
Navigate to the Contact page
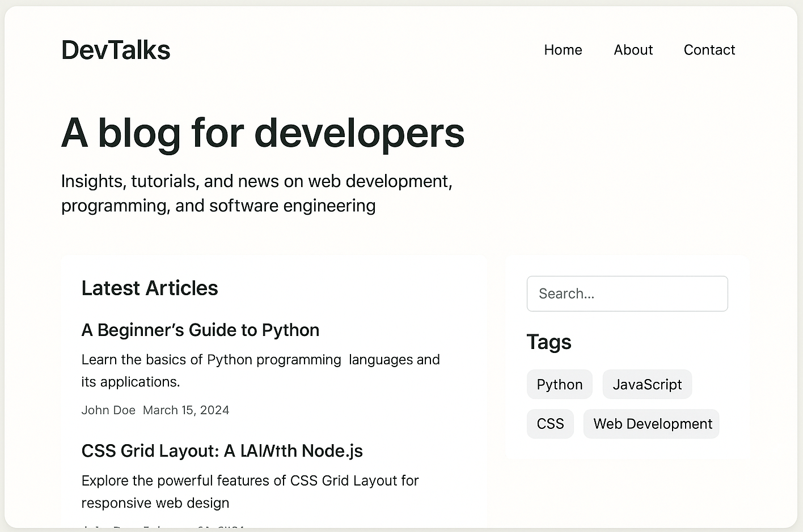(x=709, y=50)
